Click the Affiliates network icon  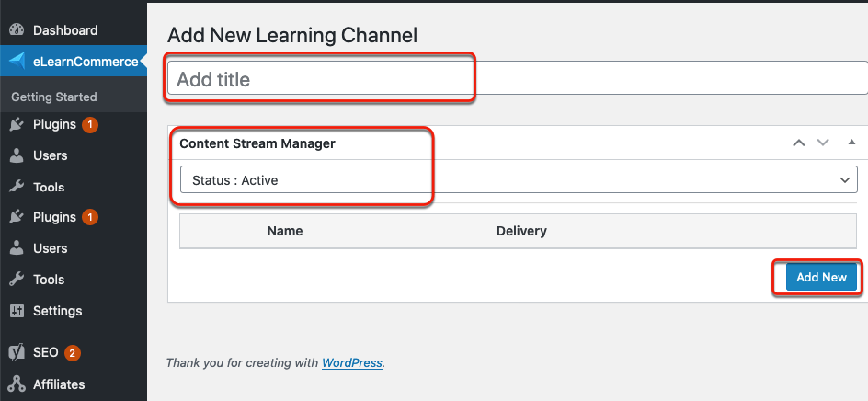(17, 384)
